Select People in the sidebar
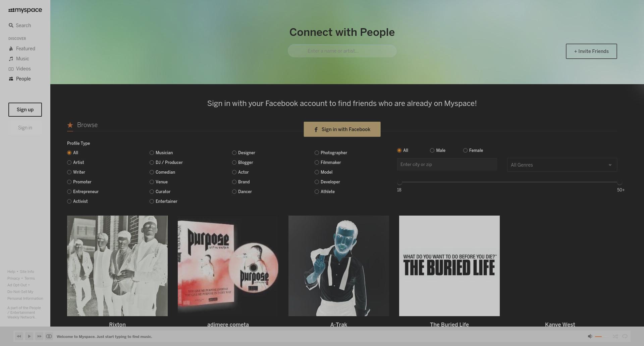The height and width of the screenshot is (346, 644). coord(20,79)
